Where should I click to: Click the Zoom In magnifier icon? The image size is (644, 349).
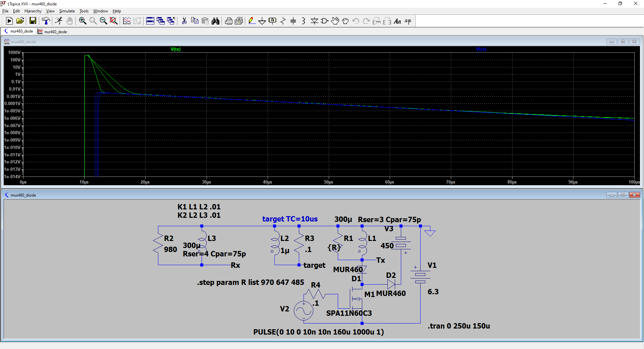[x=83, y=21]
